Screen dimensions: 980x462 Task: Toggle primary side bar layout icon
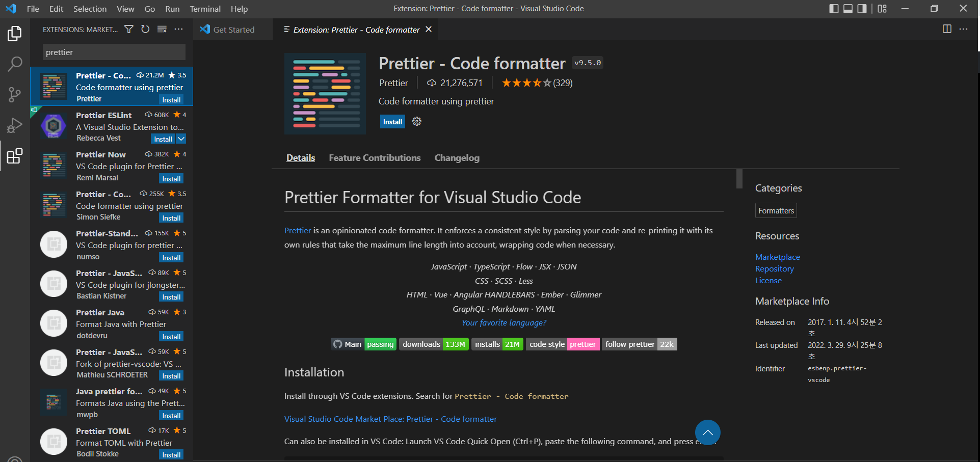[x=834, y=9]
